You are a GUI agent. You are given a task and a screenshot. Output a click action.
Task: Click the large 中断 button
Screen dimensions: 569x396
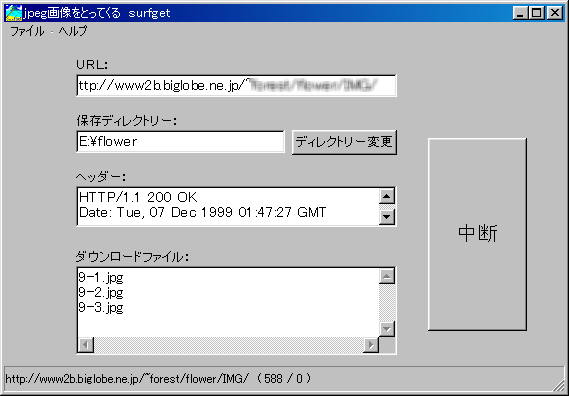(x=477, y=234)
